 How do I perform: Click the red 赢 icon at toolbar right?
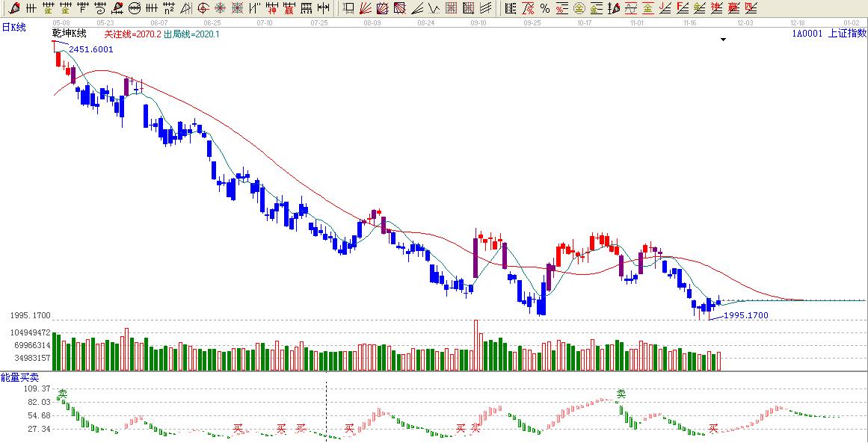click(x=733, y=8)
